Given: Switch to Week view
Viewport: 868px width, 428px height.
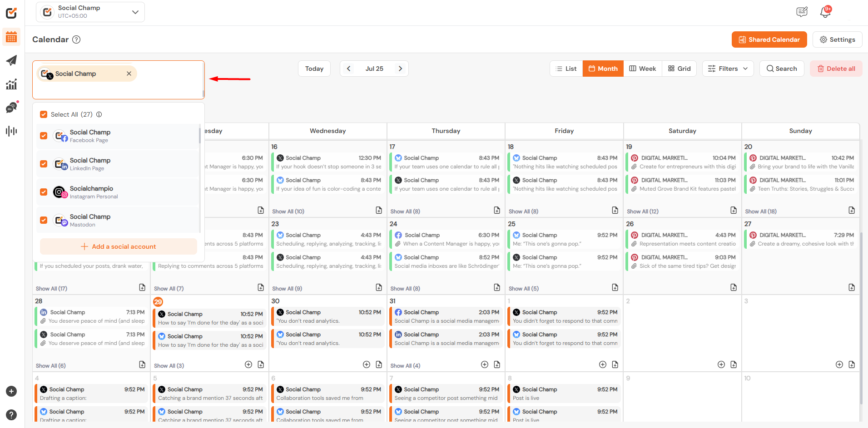Looking at the screenshot, I should click(x=642, y=69).
